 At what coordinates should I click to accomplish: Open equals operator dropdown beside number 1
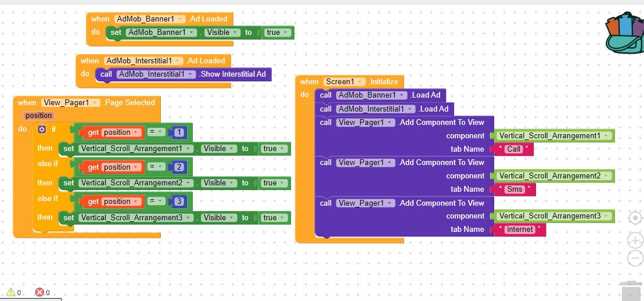coord(156,132)
